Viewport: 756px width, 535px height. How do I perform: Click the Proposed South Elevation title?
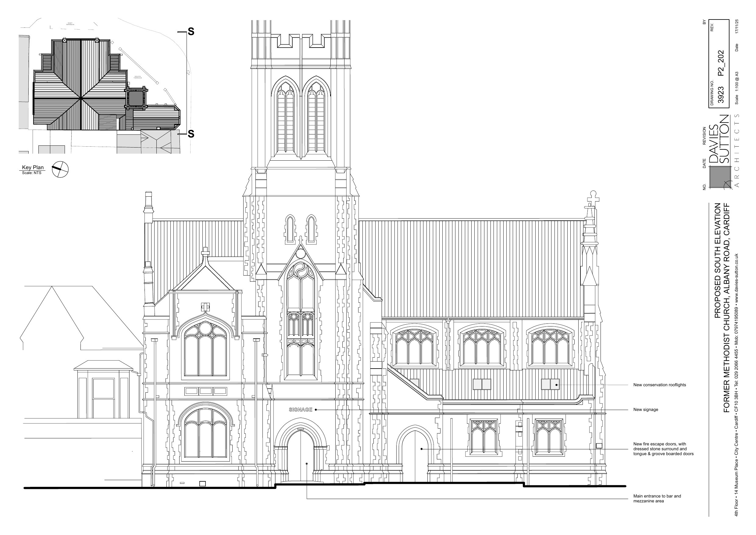click(x=717, y=260)
